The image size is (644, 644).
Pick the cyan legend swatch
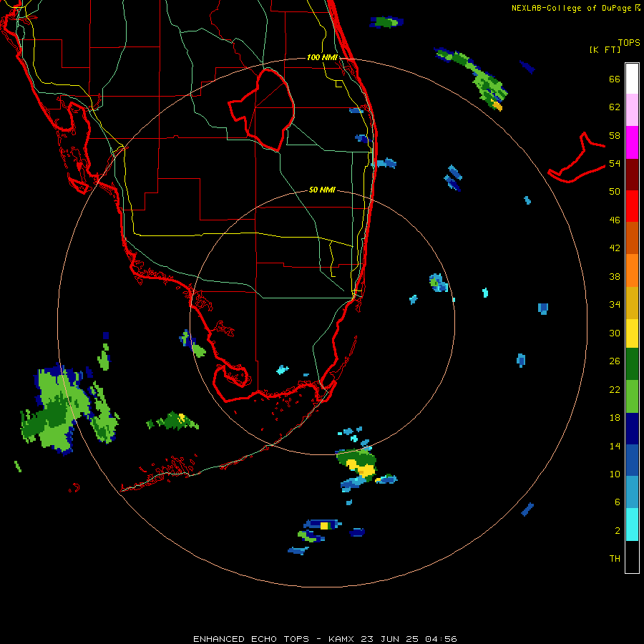pos(632,525)
